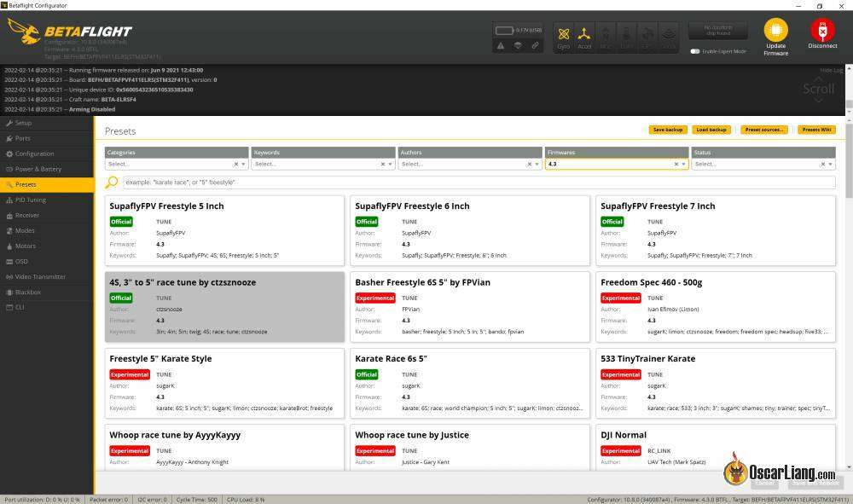
Task: Click the arming warning triangle icon
Action: (501, 46)
